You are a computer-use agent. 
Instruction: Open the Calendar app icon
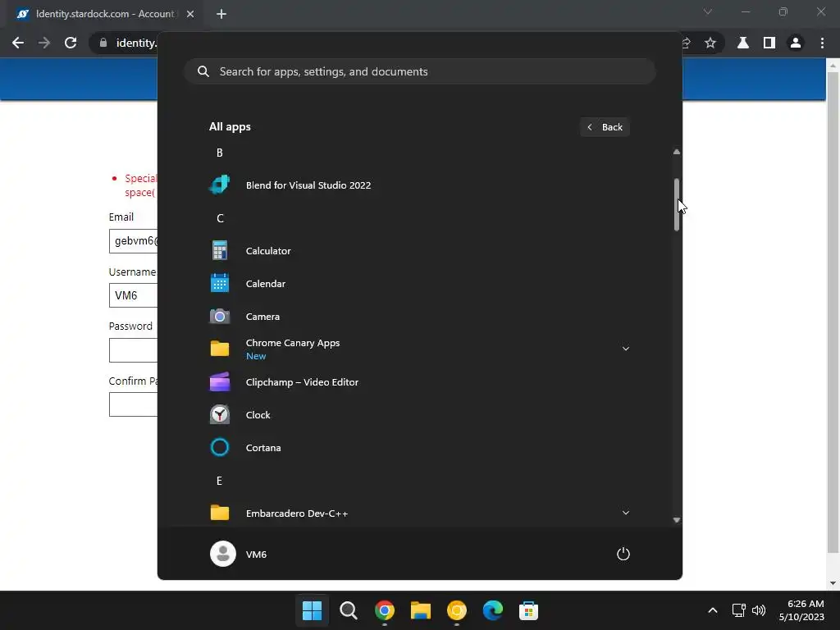[x=220, y=283]
